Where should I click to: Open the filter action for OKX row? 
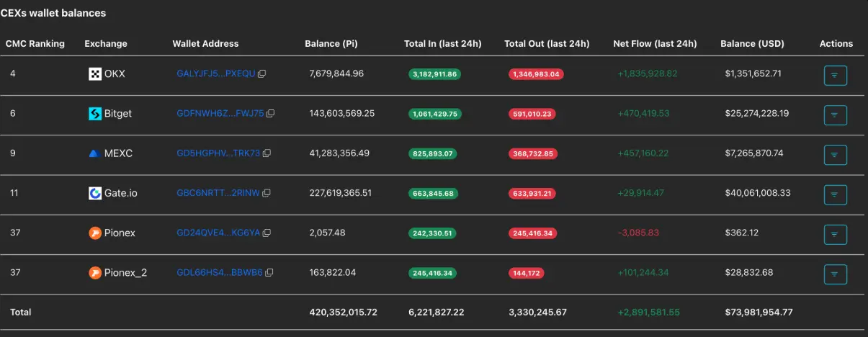(835, 75)
